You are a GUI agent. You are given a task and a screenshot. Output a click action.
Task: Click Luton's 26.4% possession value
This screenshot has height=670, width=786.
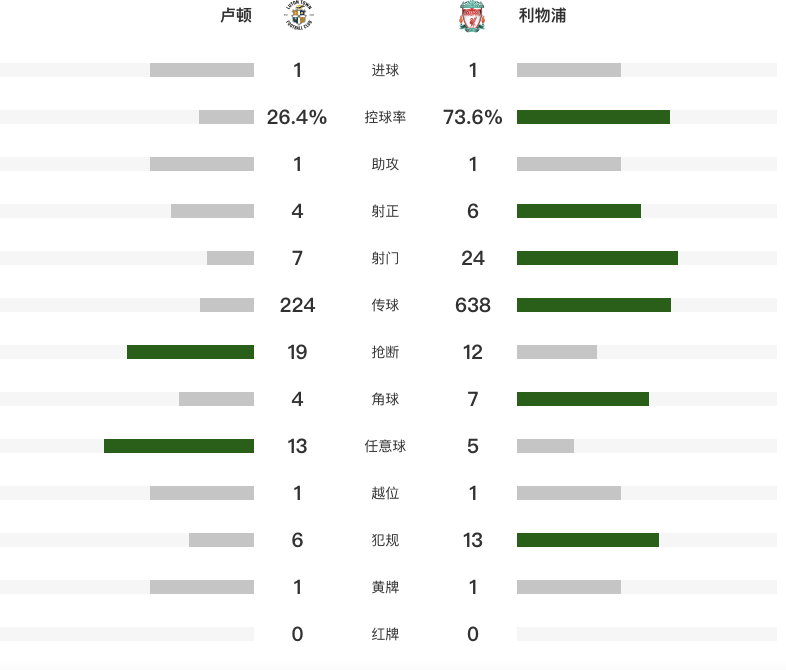pyautogui.click(x=297, y=117)
